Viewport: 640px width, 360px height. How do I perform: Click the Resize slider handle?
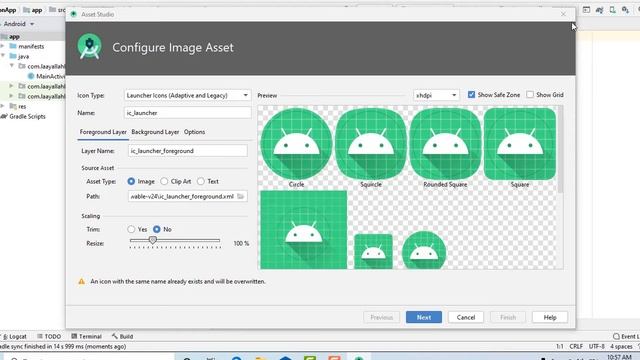(153, 240)
